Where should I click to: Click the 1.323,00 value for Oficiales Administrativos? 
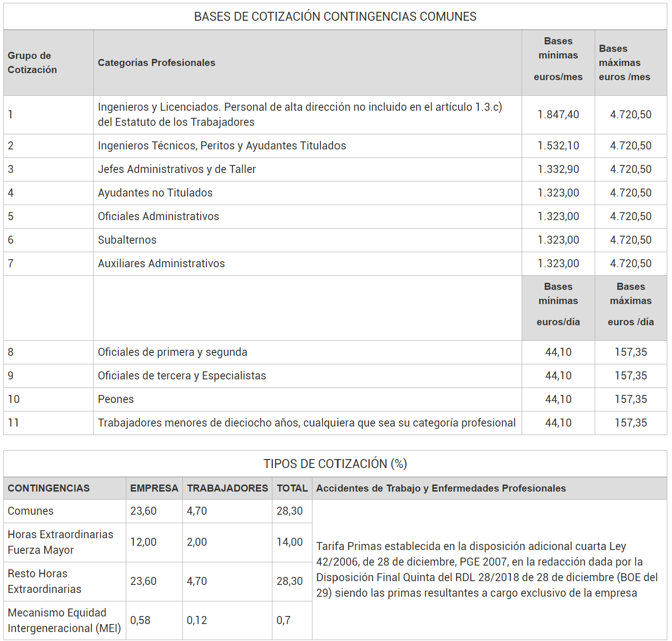(558, 216)
